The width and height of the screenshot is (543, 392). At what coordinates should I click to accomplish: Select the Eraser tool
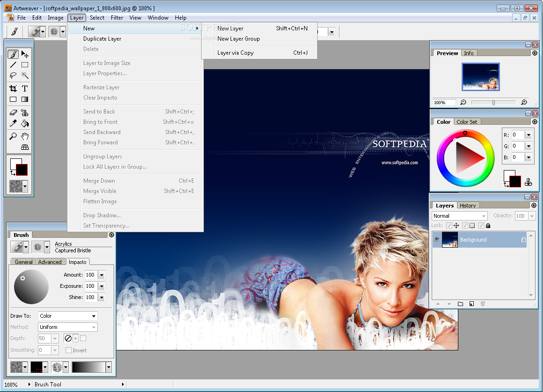point(13,113)
